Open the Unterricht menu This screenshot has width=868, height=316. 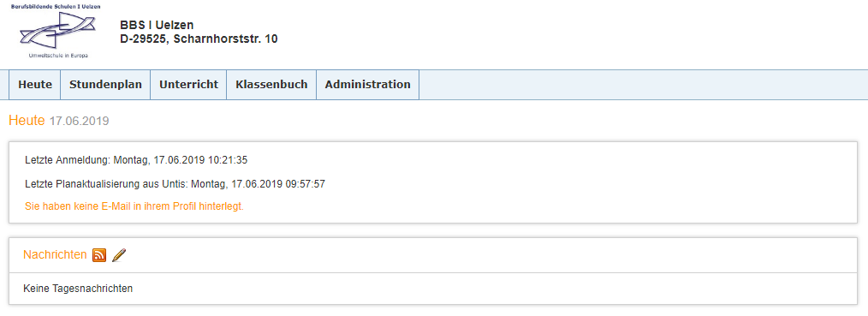(189, 85)
